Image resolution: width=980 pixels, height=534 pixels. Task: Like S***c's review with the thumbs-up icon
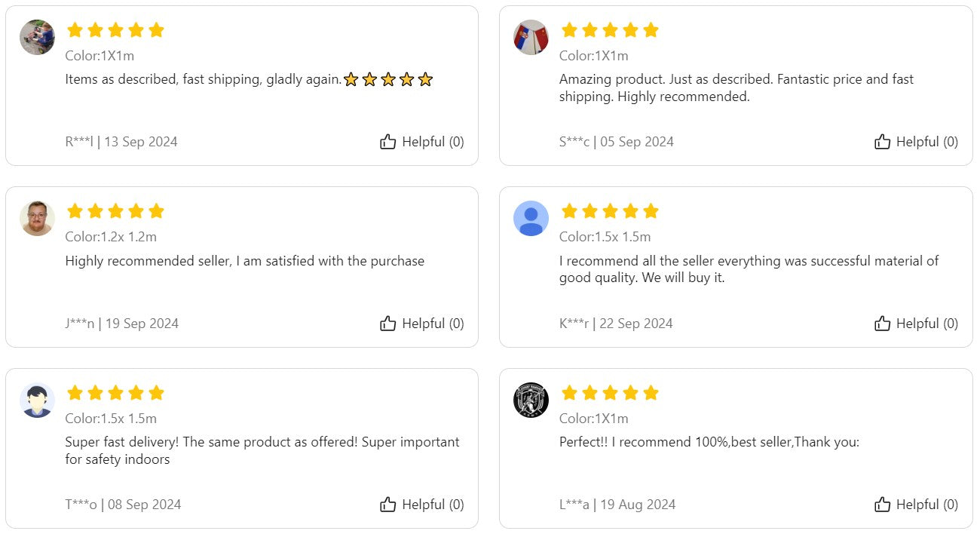coord(882,142)
